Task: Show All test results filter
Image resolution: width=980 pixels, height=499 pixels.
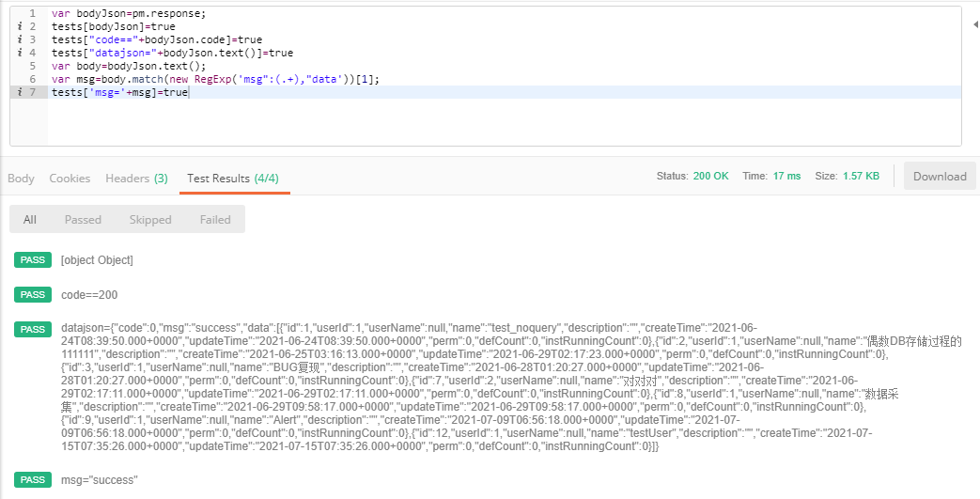Action: [x=29, y=220]
